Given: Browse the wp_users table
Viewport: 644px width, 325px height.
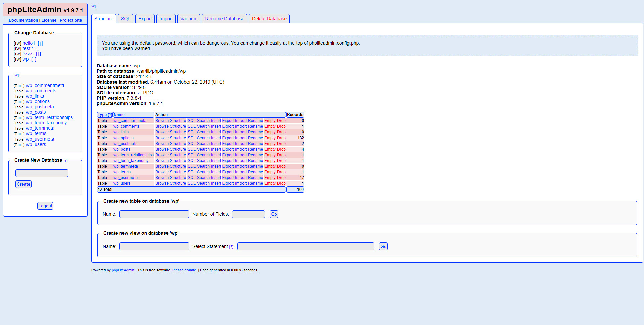Looking at the screenshot, I should pos(162,183).
